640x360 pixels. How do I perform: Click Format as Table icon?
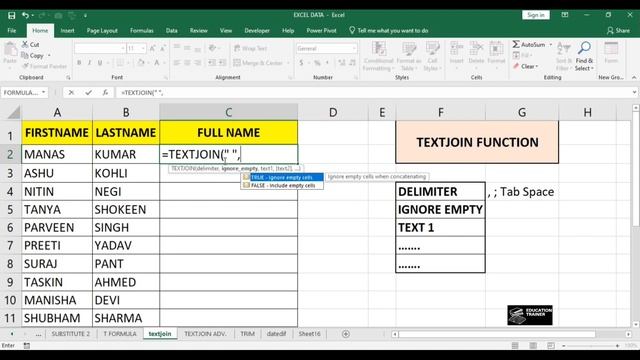click(409, 49)
